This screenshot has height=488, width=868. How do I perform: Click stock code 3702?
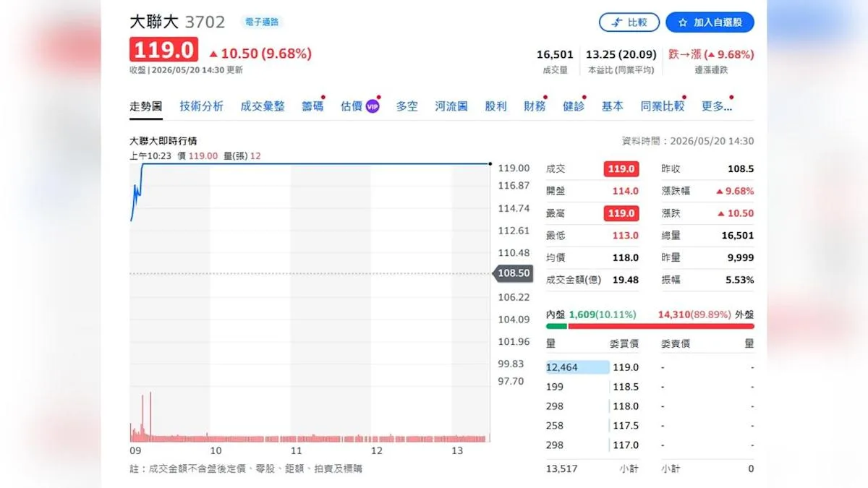pos(205,22)
